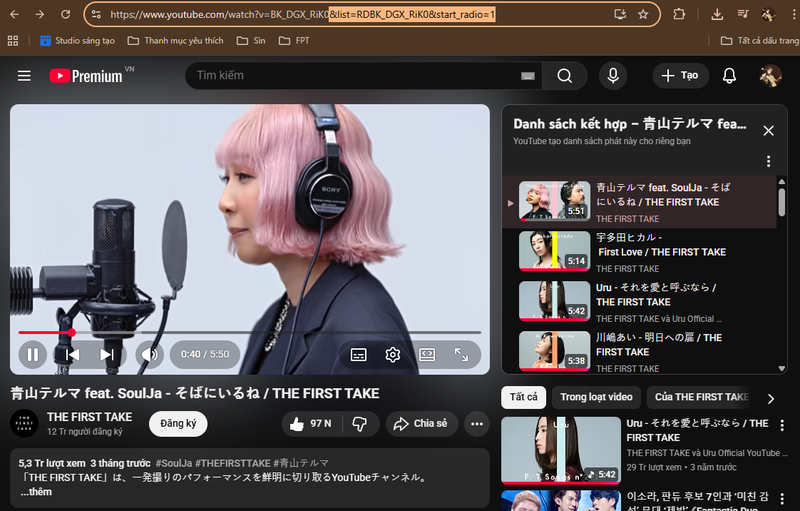The height and width of the screenshot is (511, 800).
Task: Open the browser extensions puzzle icon
Action: pos(679,14)
